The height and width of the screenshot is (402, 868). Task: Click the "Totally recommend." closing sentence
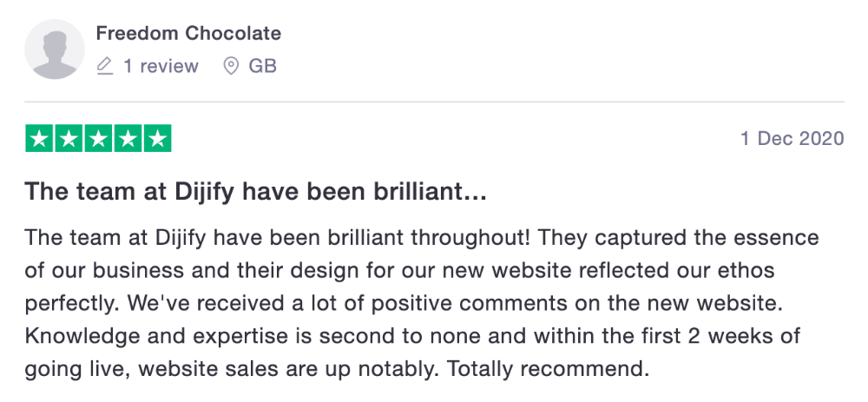click(548, 369)
